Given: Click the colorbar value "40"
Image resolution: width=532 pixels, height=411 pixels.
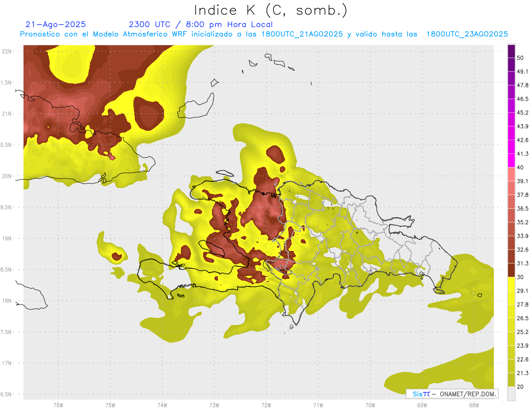Looking at the screenshot, I should tap(520, 168).
